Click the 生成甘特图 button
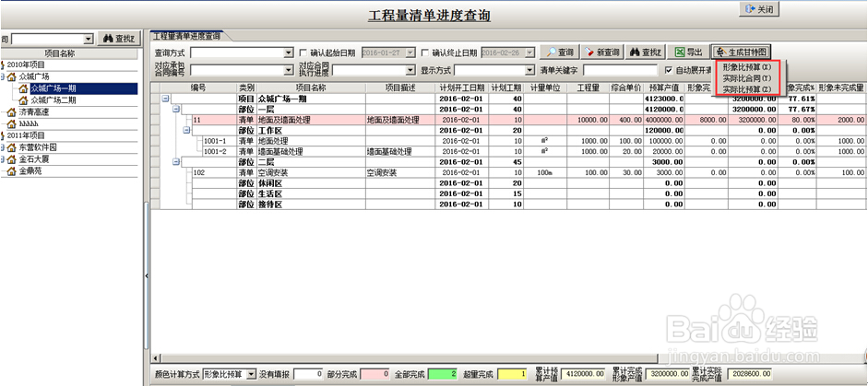The height and width of the screenshot is (386, 868). 741,52
